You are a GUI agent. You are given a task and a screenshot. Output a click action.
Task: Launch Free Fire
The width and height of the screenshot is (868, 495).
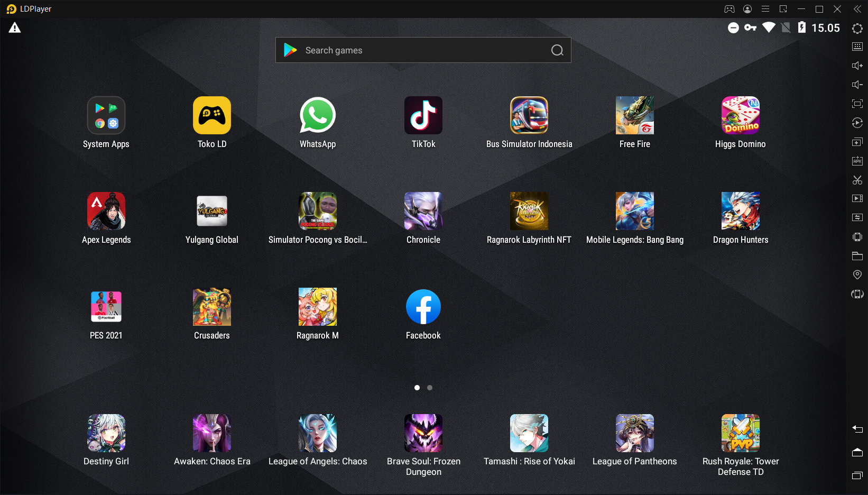634,115
